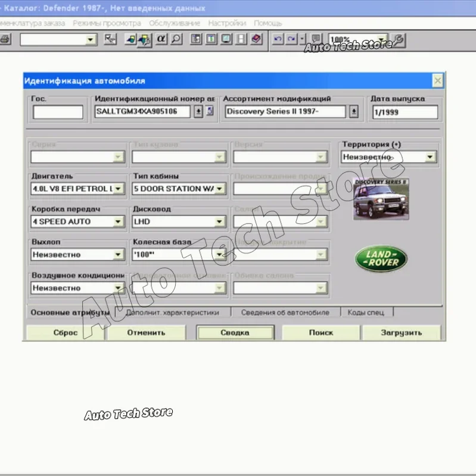The image size is (476, 476).
Task: Click the VIN field SALLTGM34XA905106
Action: 142,111
